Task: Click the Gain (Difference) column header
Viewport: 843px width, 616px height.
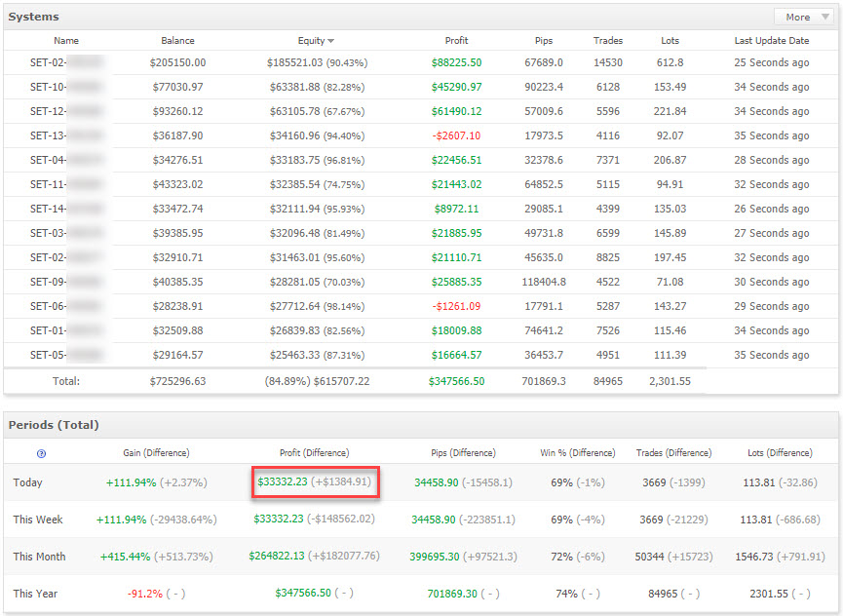Action: tap(156, 453)
